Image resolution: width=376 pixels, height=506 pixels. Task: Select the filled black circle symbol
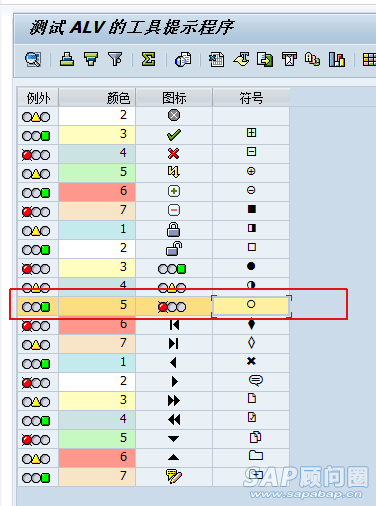click(251, 266)
